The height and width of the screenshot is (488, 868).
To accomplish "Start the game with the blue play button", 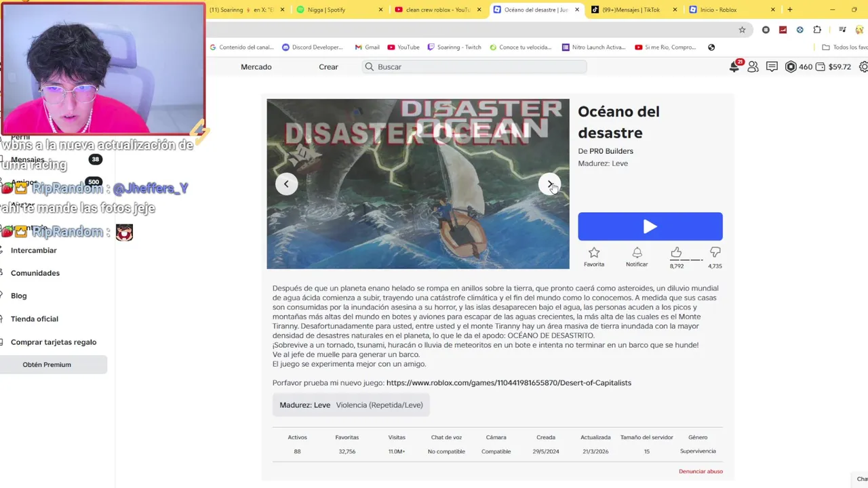I will pyautogui.click(x=650, y=226).
